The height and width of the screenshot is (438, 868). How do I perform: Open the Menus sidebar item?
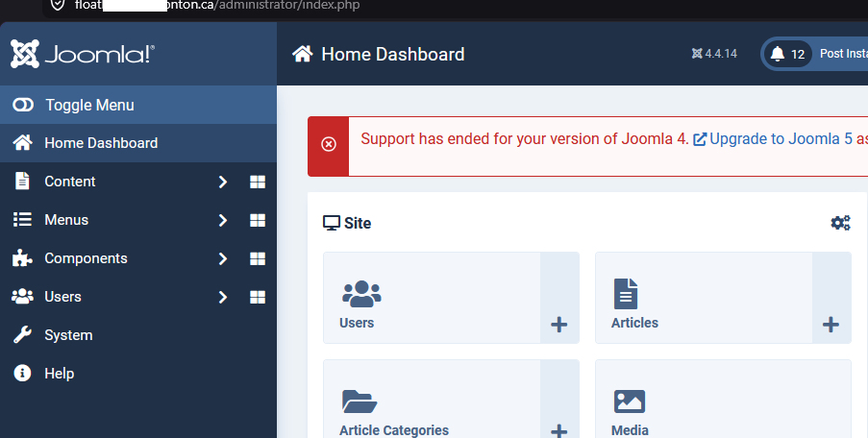(66, 220)
